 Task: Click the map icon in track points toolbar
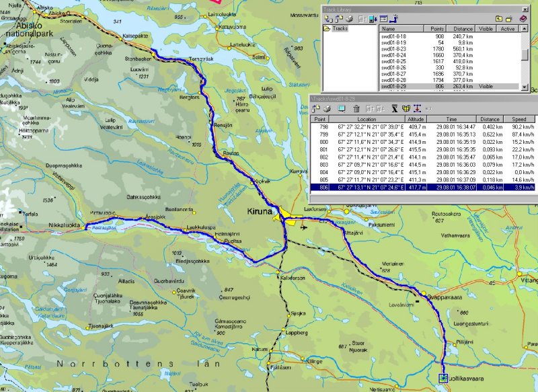406,108
